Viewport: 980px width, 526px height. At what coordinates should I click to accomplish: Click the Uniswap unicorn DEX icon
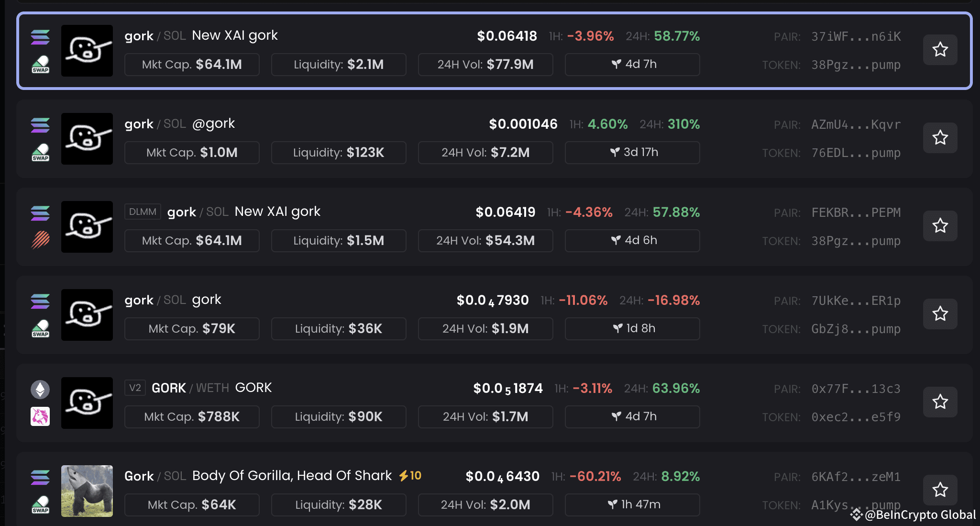[x=40, y=416]
